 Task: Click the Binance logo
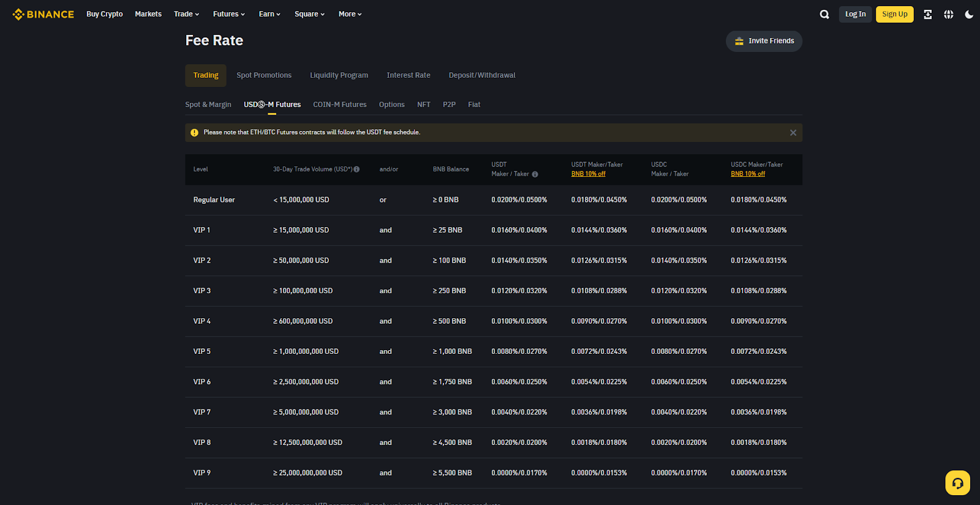[x=43, y=14]
